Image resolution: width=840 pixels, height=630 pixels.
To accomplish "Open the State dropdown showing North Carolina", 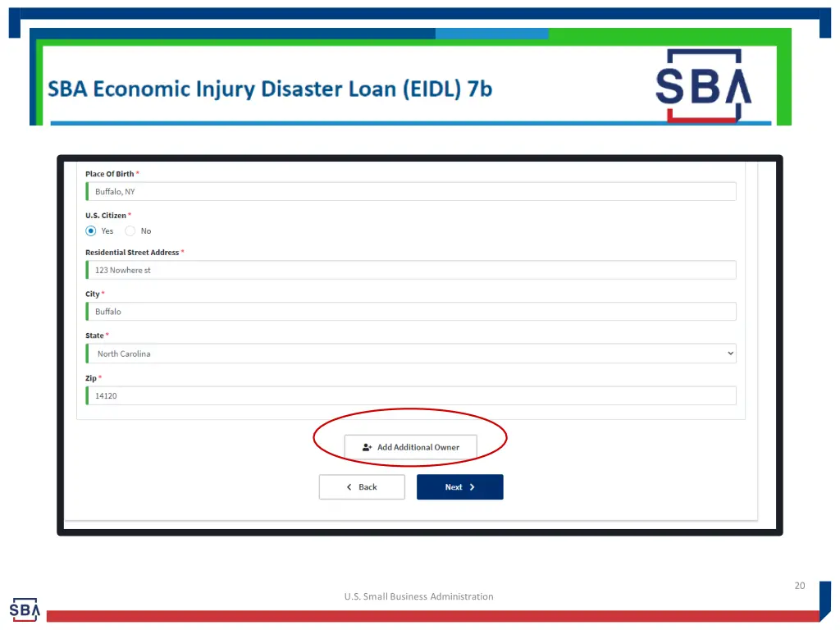I will pos(411,354).
